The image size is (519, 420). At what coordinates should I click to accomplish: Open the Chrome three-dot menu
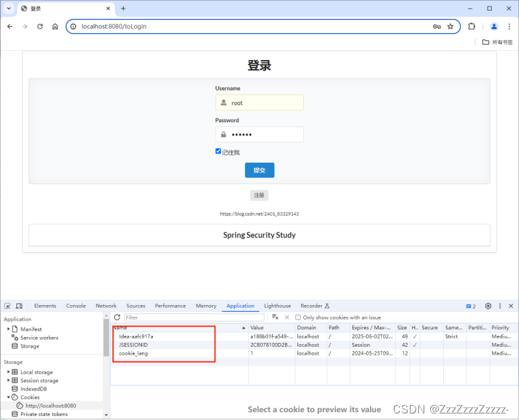(509, 27)
